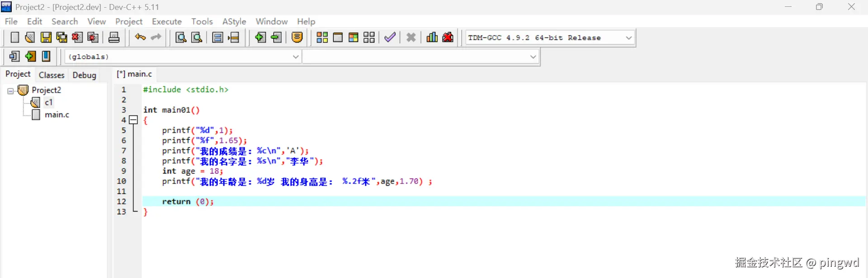Click the Redo toolbar icon

[x=156, y=38]
